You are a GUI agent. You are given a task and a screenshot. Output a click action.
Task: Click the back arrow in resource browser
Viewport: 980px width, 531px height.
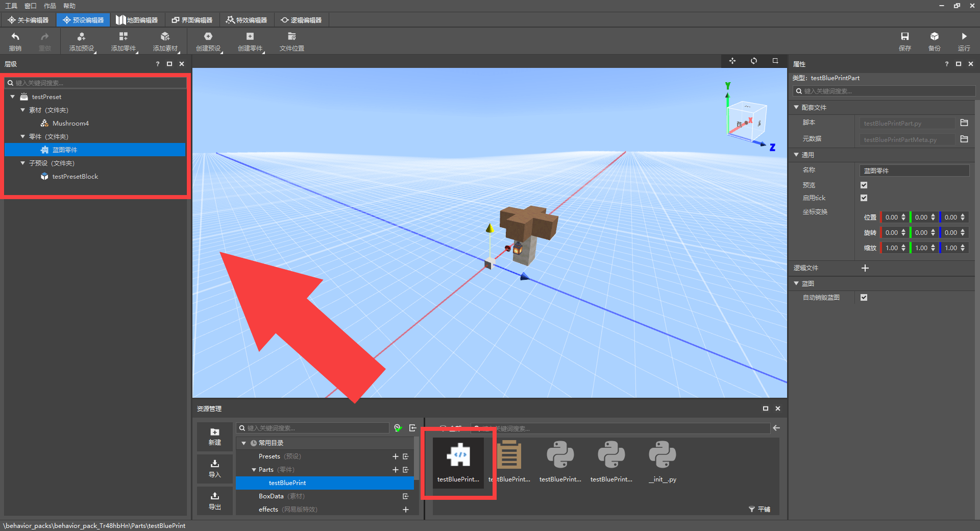tap(776, 428)
